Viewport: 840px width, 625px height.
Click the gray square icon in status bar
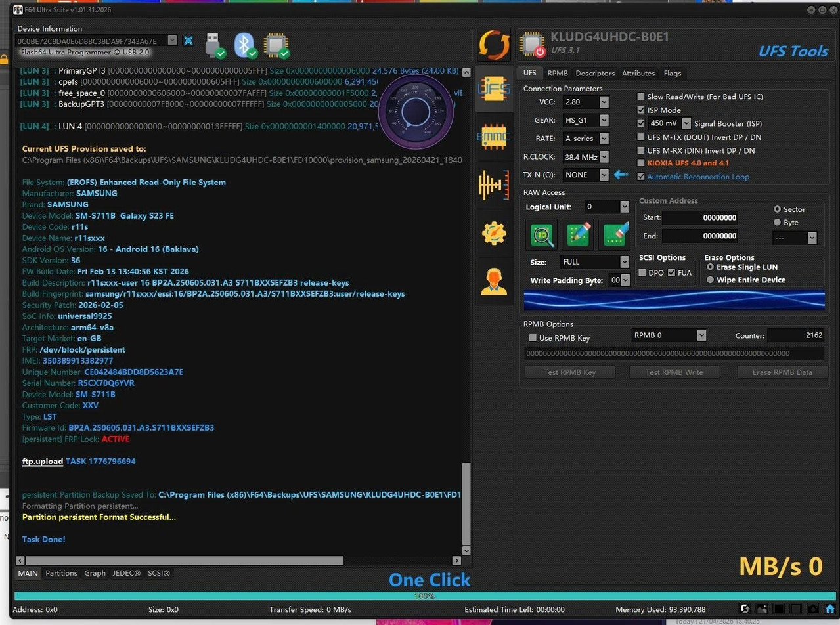click(796, 609)
